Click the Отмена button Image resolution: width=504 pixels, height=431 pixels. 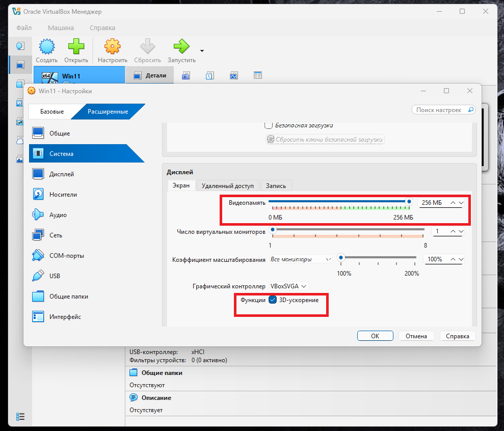(x=416, y=336)
